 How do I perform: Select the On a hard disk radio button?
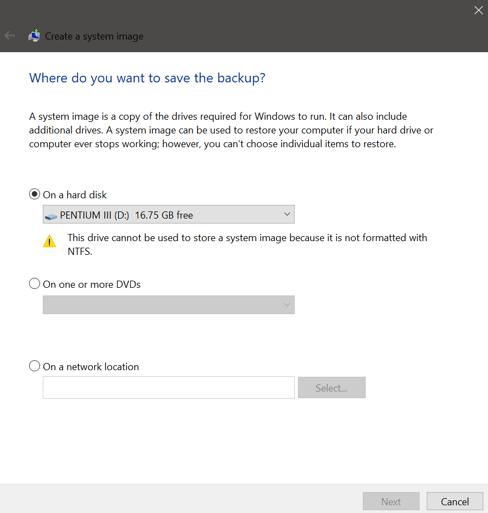click(x=34, y=194)
